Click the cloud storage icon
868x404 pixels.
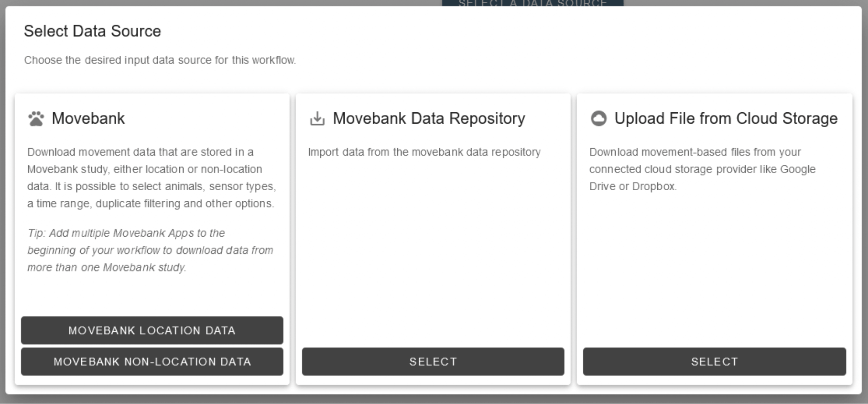(598, 119)
